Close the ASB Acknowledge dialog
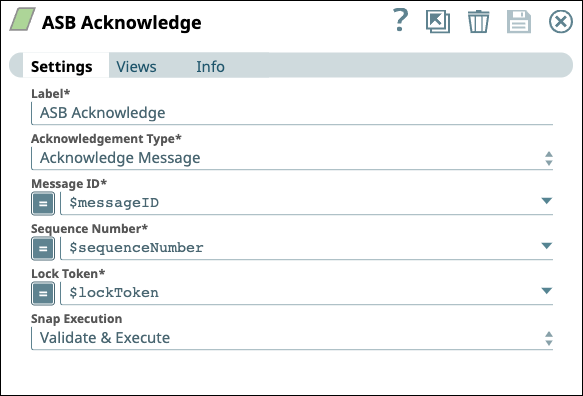Screen dimensions: 583x396 tap(561, 22)
